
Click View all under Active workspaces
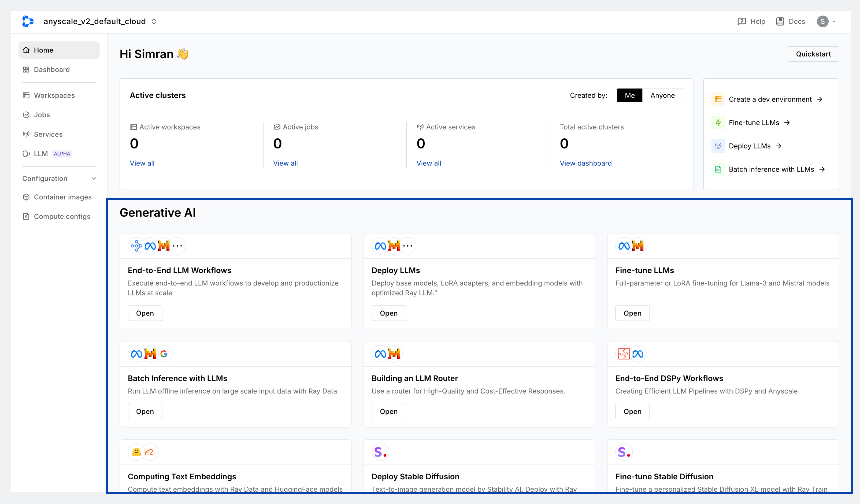pyautogui.click(x=142, y=163)
